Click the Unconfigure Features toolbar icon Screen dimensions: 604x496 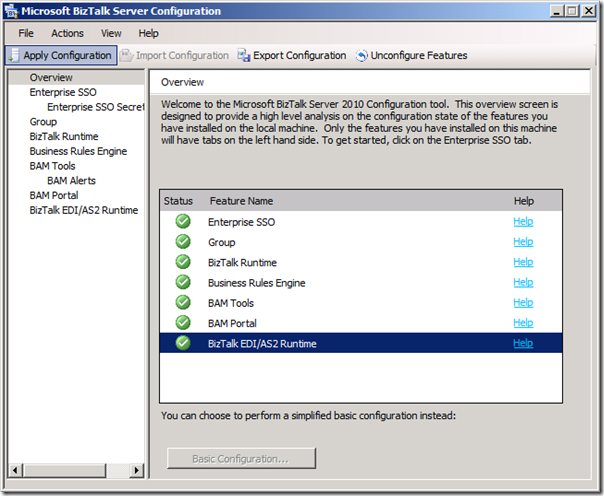tap(361, 56)
